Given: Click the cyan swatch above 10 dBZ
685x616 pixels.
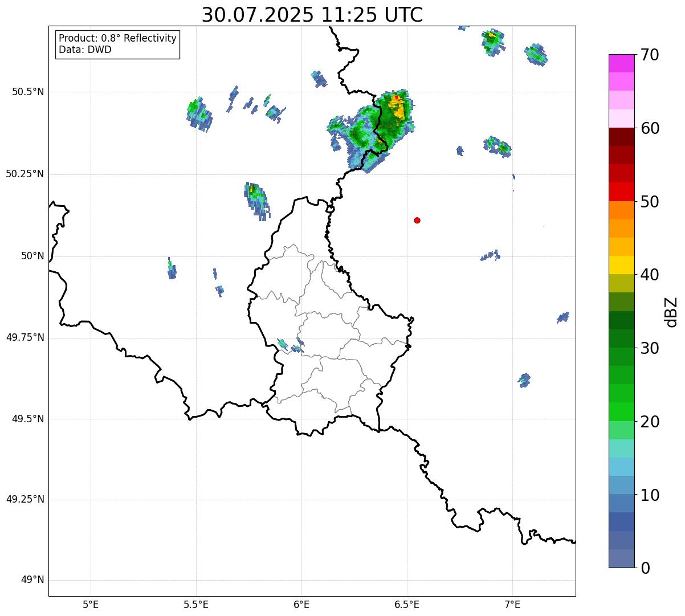Looking at the screenshot, I should (621, 467).
